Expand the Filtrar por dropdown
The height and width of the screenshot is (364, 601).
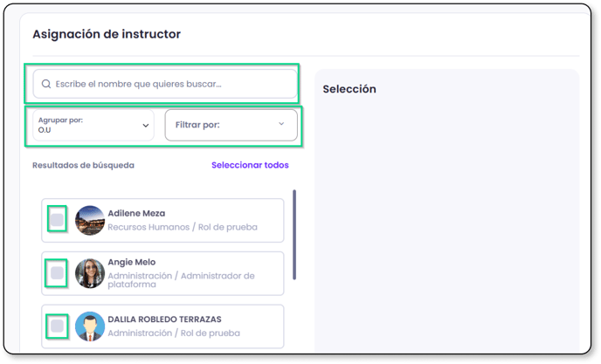tap(231, 125)
